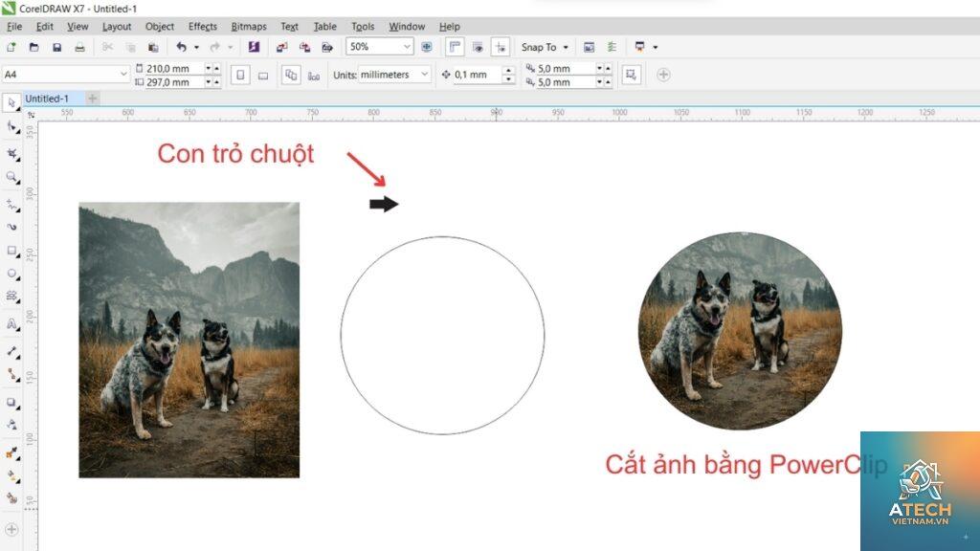Select the Connector tool
The height and width of the screenshot is (551, 980).
pos(11,374)
